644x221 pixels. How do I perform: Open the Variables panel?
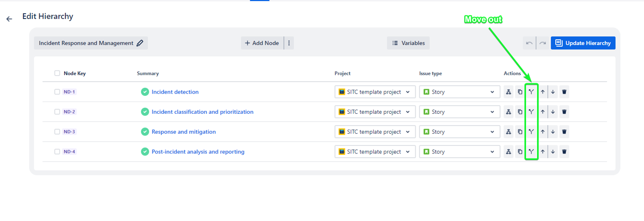click(408, 43)
